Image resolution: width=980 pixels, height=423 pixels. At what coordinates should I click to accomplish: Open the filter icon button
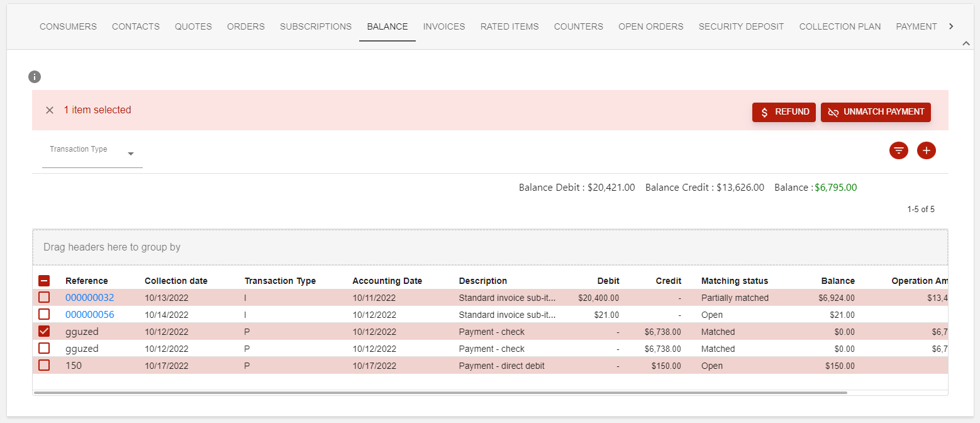click(x=899, y=150)
